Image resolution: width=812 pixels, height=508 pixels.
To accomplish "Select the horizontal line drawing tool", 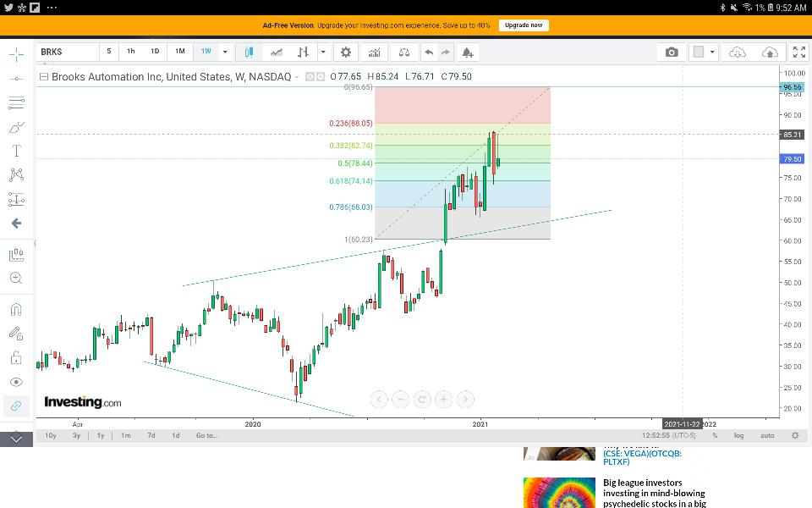I will [x=16, y=79].
